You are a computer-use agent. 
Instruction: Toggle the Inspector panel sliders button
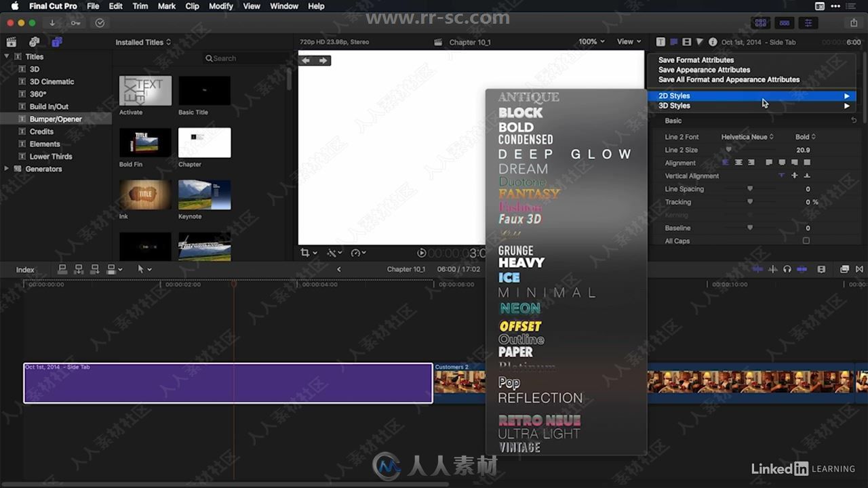pos(808,23)
